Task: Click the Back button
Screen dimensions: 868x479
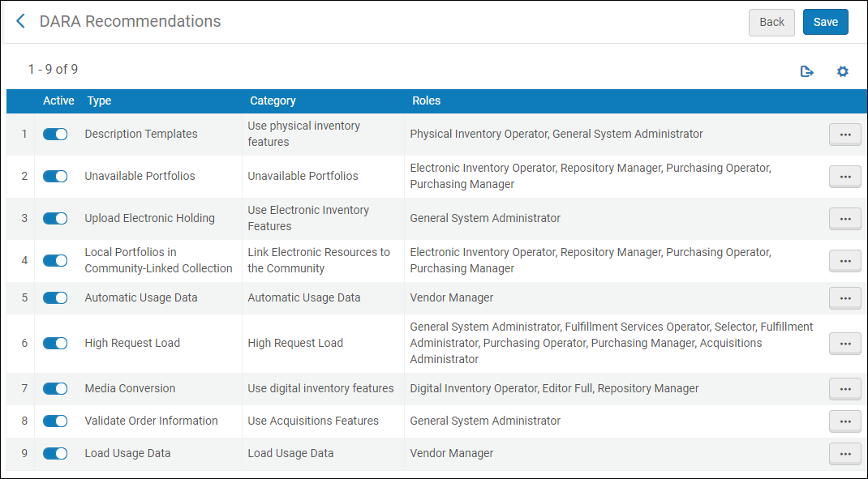Action: (771, 22)
